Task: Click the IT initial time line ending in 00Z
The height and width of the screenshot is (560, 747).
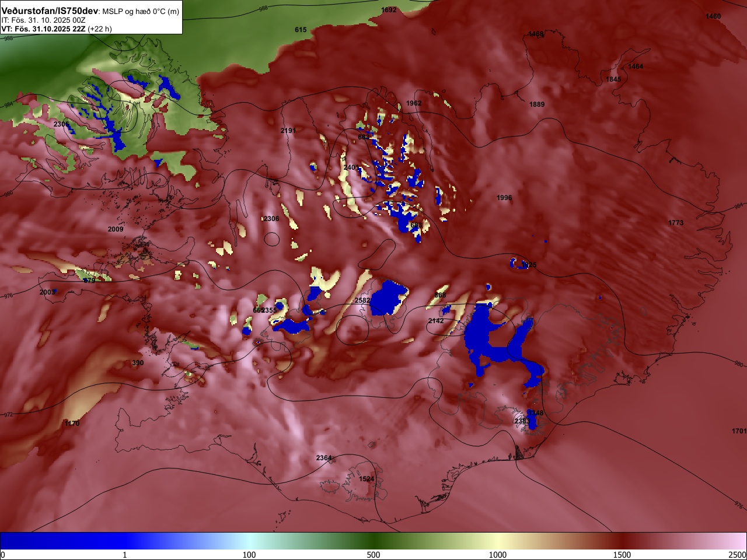Action: click(43, 20)
